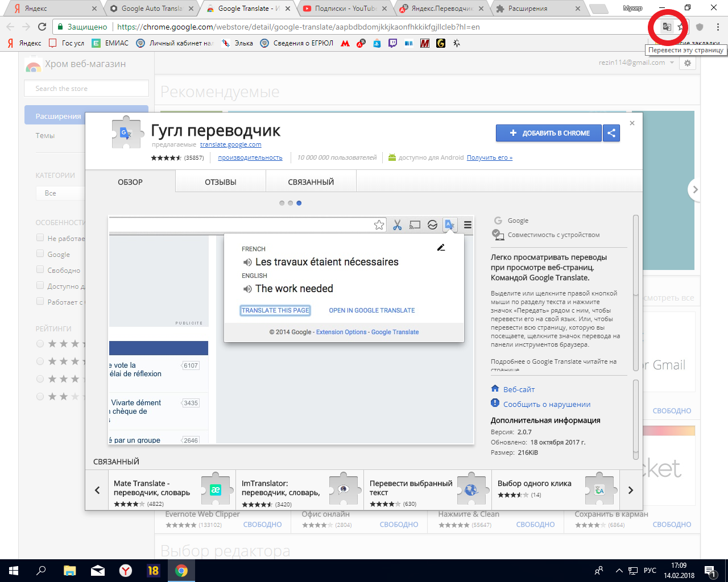Bookmark this page with the star icon
The height and width of the screenshot is (582, 728).
coord(681,27)
